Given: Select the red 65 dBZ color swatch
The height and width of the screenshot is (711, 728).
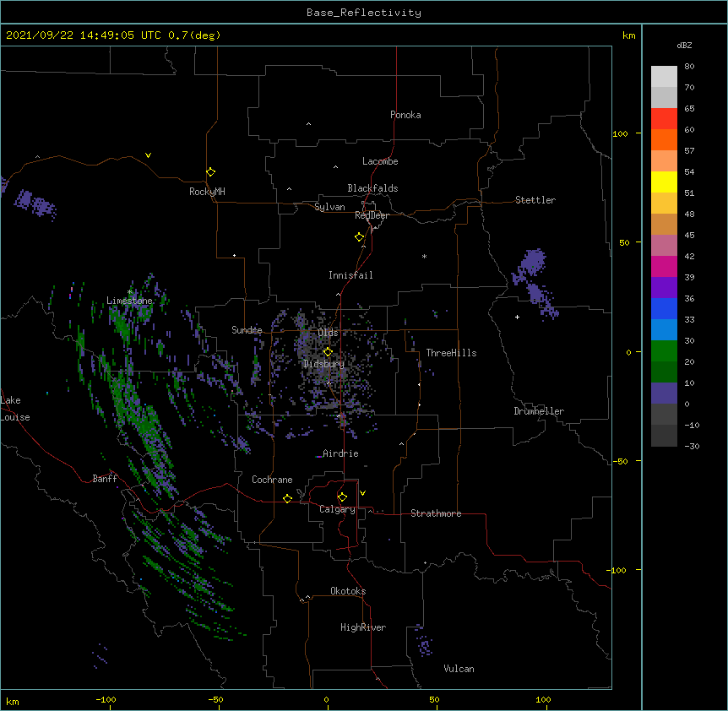Looking at the screenshot, I should click(x=664, y=118).
